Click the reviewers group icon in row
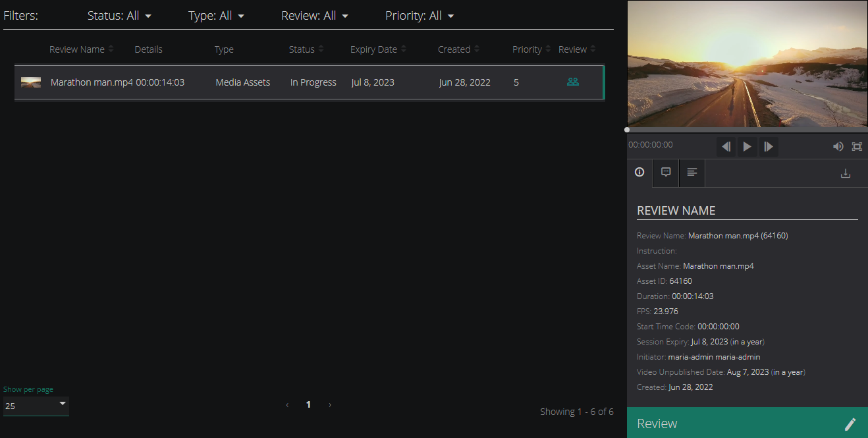The height and width of the screenshot is (438, 868). 573,82
